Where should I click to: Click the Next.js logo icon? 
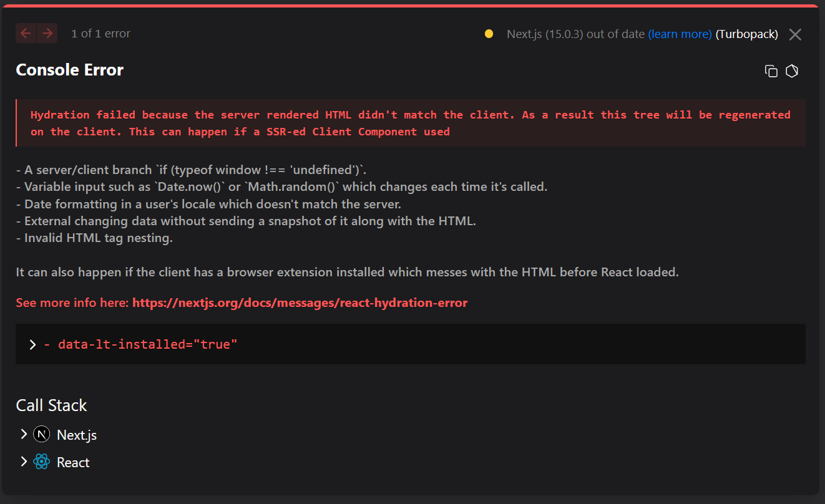[41, 435]
